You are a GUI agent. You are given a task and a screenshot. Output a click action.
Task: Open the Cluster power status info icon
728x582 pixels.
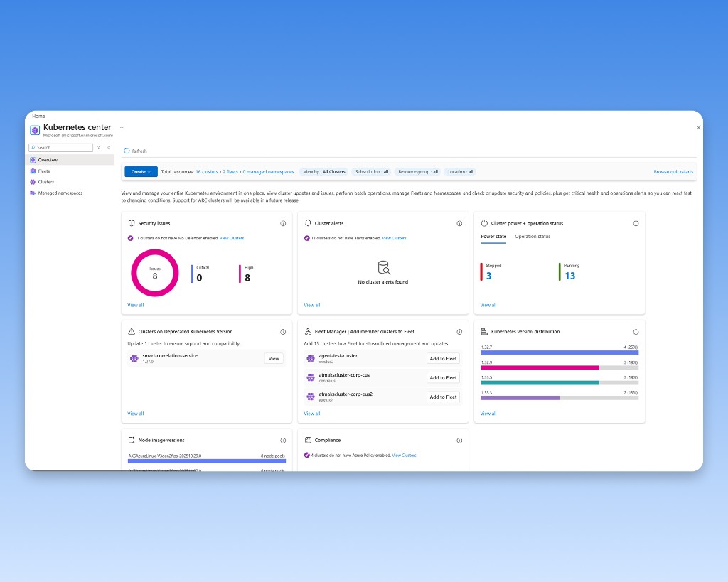pos(636,223)
